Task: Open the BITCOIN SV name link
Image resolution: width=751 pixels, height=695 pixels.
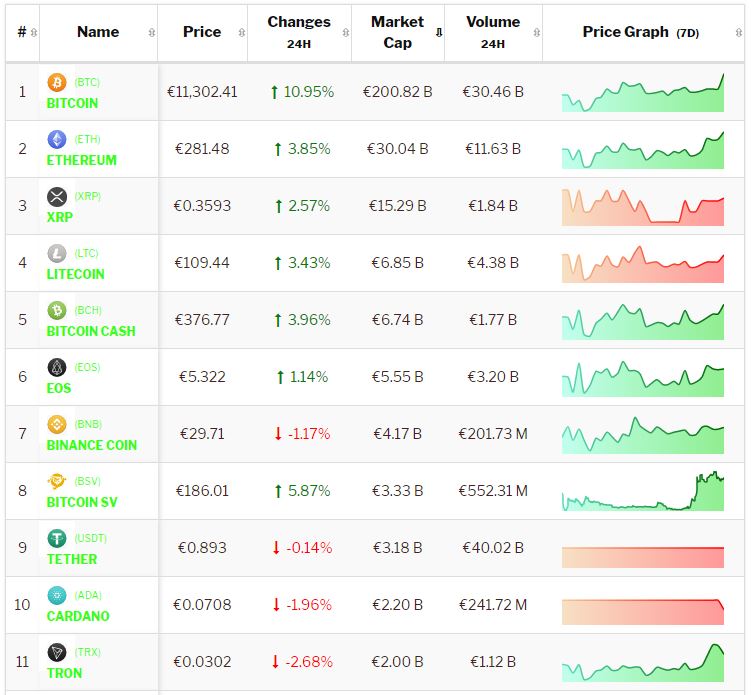Action: 82,502
